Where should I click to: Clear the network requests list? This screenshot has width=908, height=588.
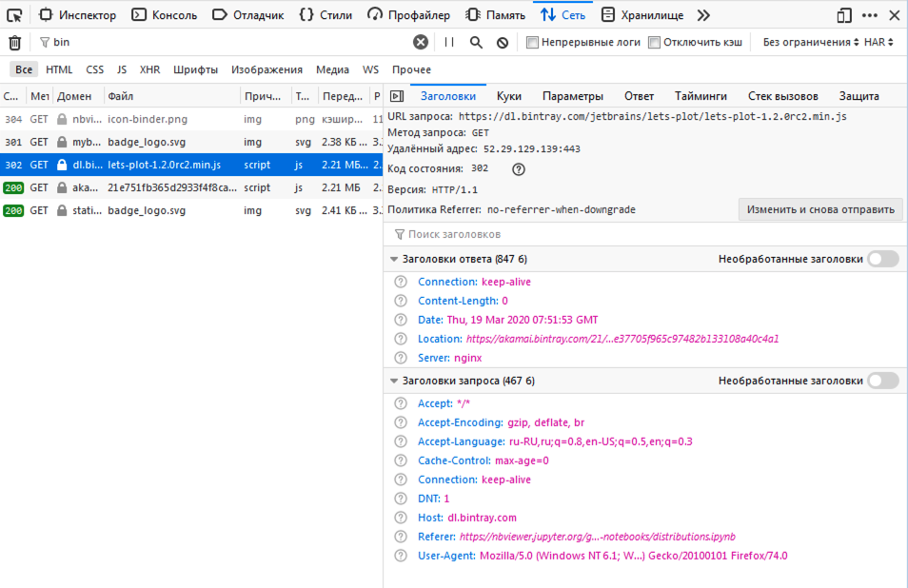click(14, 42)
